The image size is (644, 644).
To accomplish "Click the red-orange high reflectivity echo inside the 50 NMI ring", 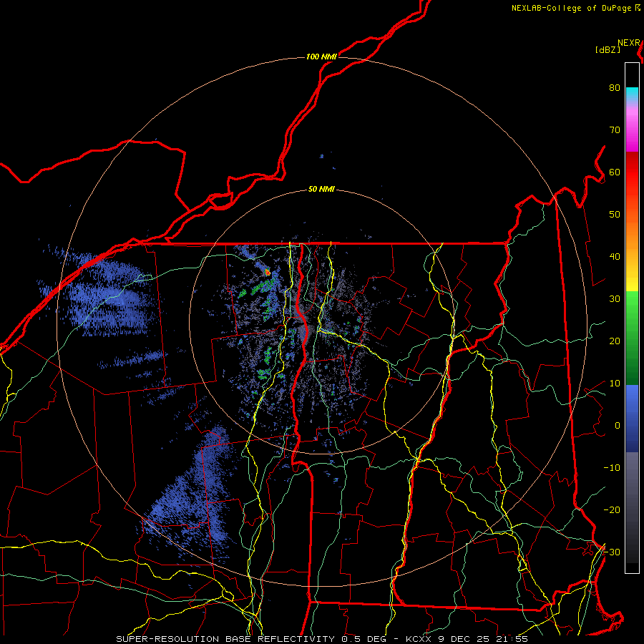I will [x=268, y=272].
